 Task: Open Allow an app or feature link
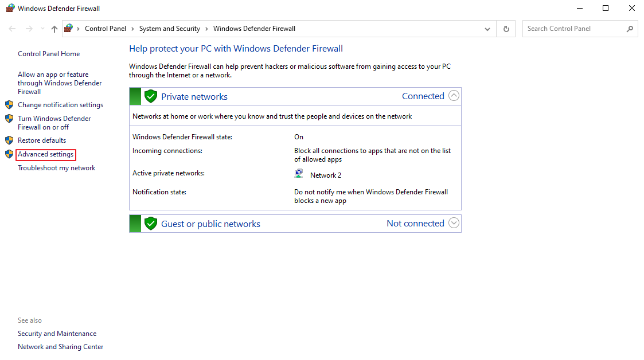tap(60, 83)
